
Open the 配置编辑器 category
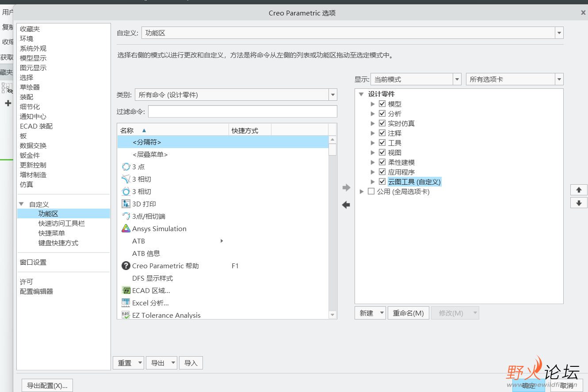coord(36,291)
